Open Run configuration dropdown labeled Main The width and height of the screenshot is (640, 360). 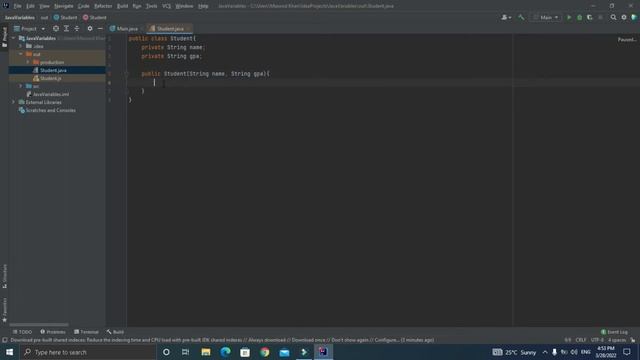[546, 18]
